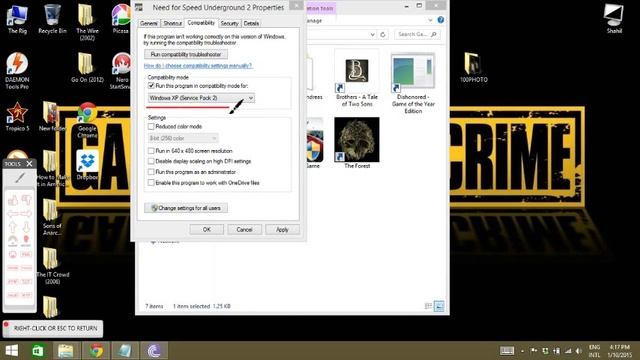Image resolution: width=640 pixels, height=360 pixels.
Task: Enable program to work with OneDrive files
Action: 151,182
